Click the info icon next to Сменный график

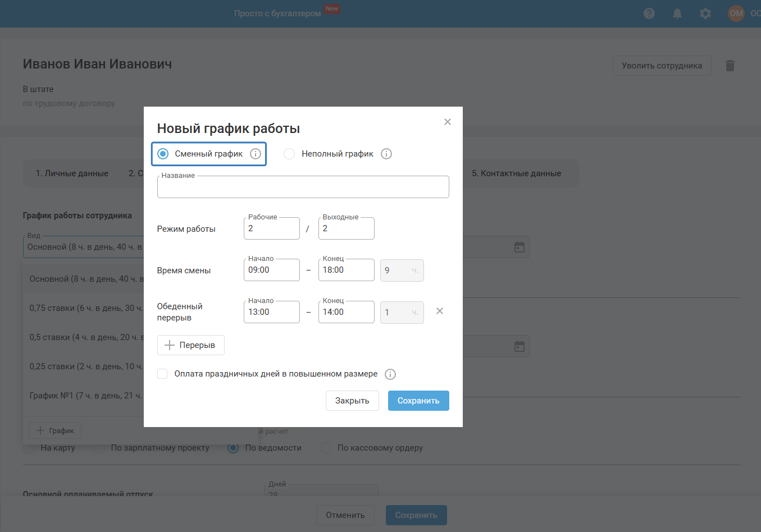(256, 154)
